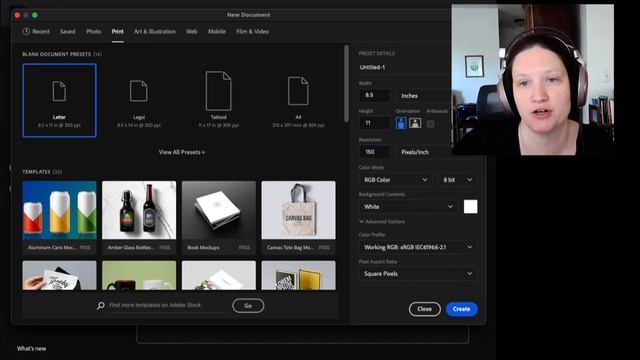640x360 pixels.
Task: Open the Film & Video tab
Action: pyautogui.click(x=252, y=31)
